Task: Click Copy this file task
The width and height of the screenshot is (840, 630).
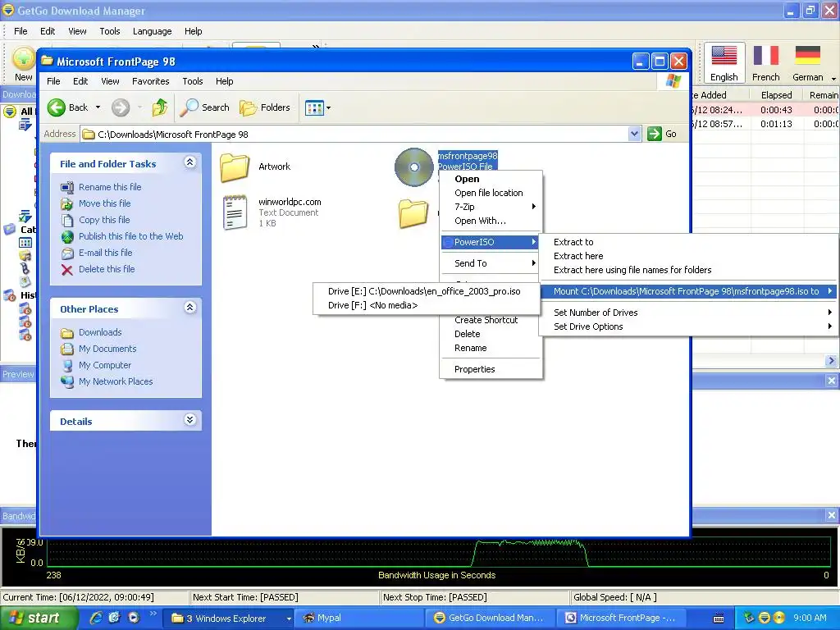Action: [x=104, y=220]
